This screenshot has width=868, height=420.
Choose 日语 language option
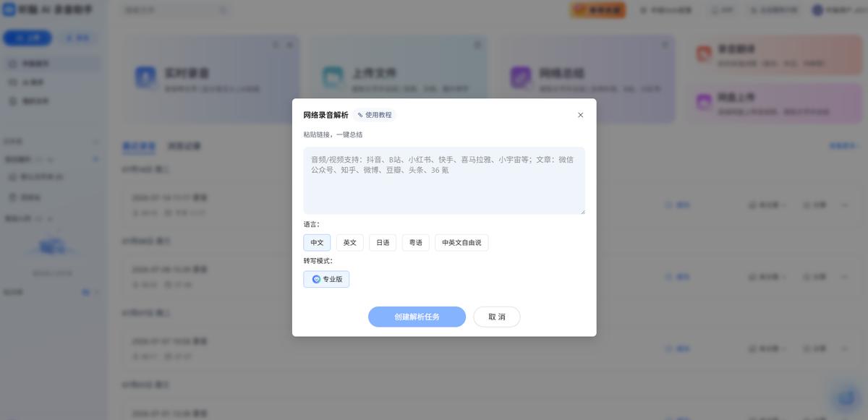[x=383, y=243]
